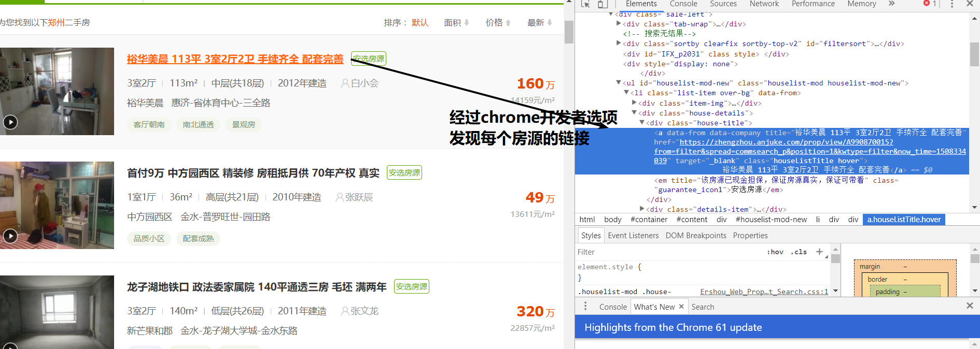Toggle .cls class editor
980x349 pixels.
[x=799, y=252]
